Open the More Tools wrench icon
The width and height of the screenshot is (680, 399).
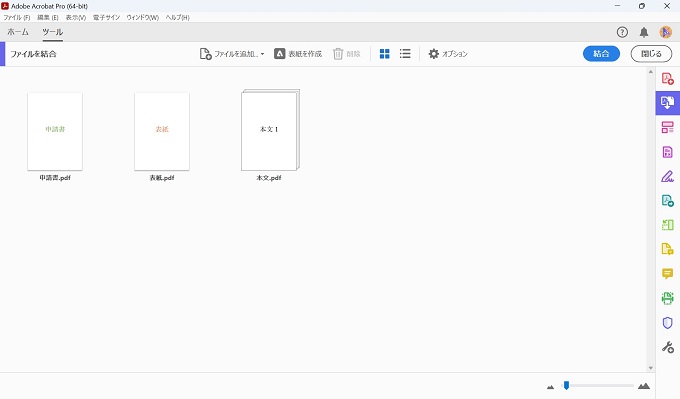click(667, 347)
